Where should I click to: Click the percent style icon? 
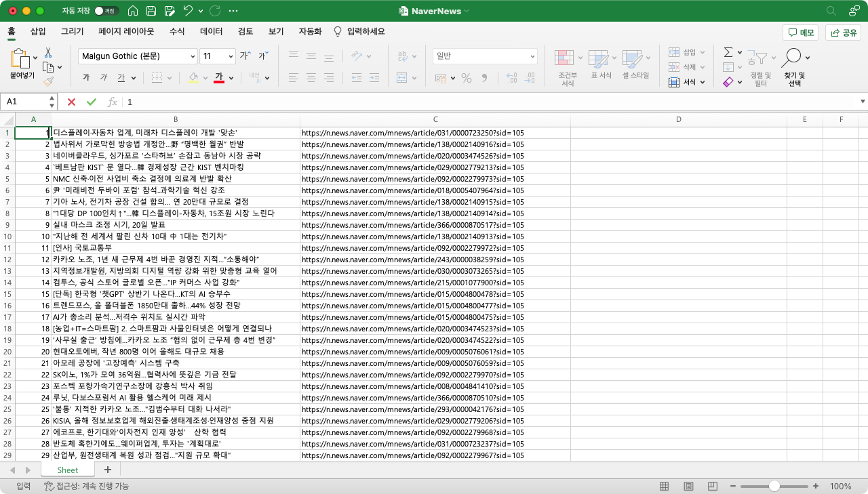467,78
